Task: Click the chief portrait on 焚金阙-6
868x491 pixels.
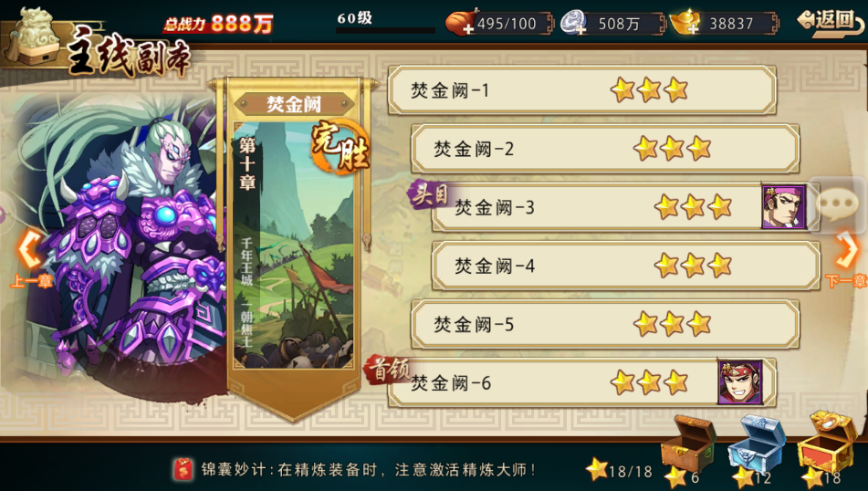Action: [x=740, y=382]
